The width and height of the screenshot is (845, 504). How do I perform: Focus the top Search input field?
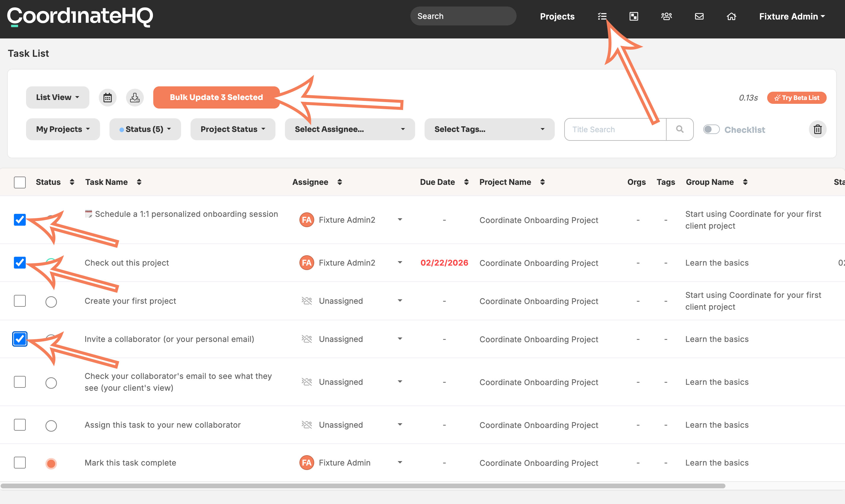pyautogui.click(x=463, y=16)
